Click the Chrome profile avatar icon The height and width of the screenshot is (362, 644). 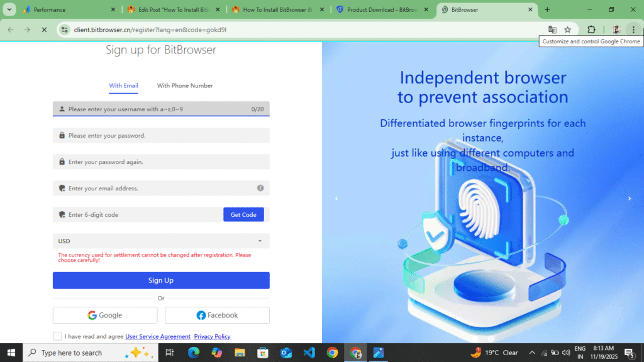(615, 30)
